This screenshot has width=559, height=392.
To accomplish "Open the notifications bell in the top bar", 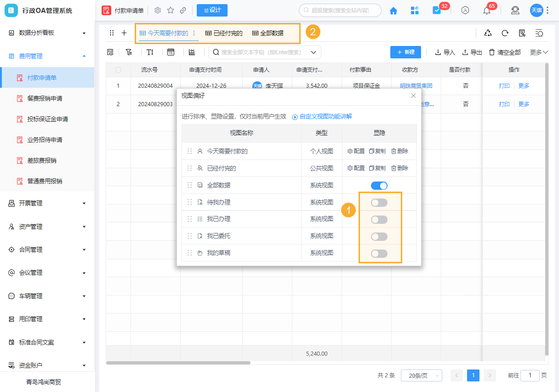I will tap(487, 10).
